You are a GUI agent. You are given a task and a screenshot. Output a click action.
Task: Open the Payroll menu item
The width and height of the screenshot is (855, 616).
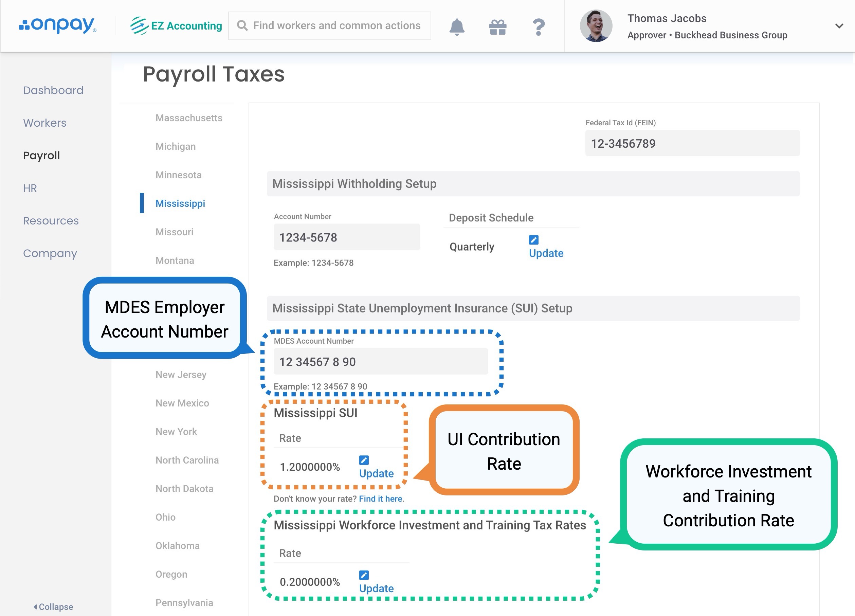[41, 155]
